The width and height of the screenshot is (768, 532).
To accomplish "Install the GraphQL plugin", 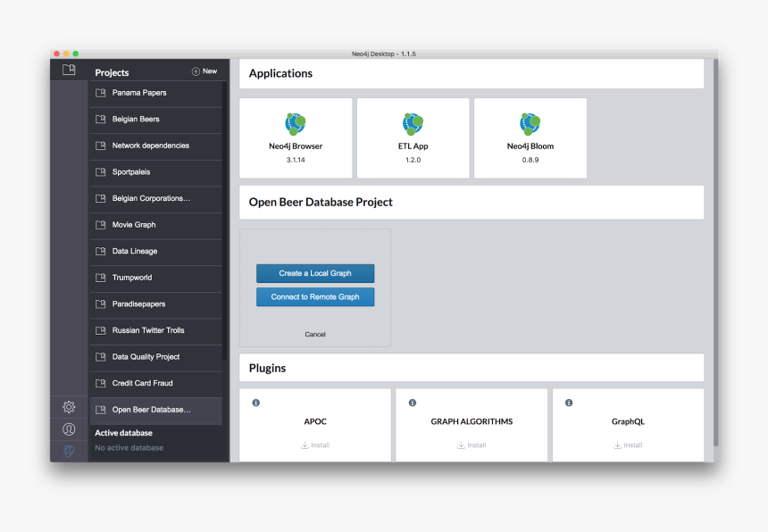I will pyautogui.click(x=628, y=445).
